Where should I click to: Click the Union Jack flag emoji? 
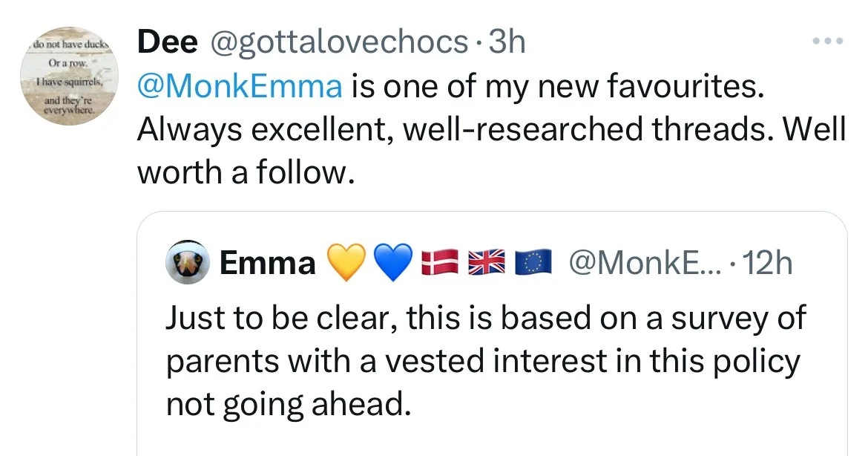(486, 264)
